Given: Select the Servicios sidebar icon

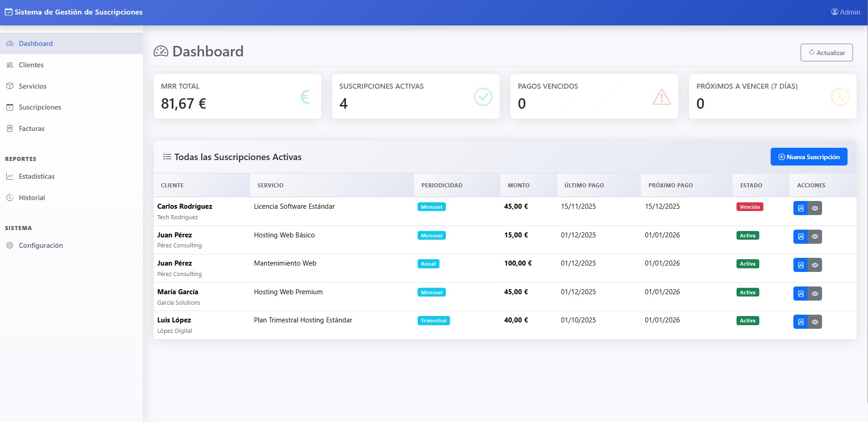Looking at the screenshot, I should (9, 86).
